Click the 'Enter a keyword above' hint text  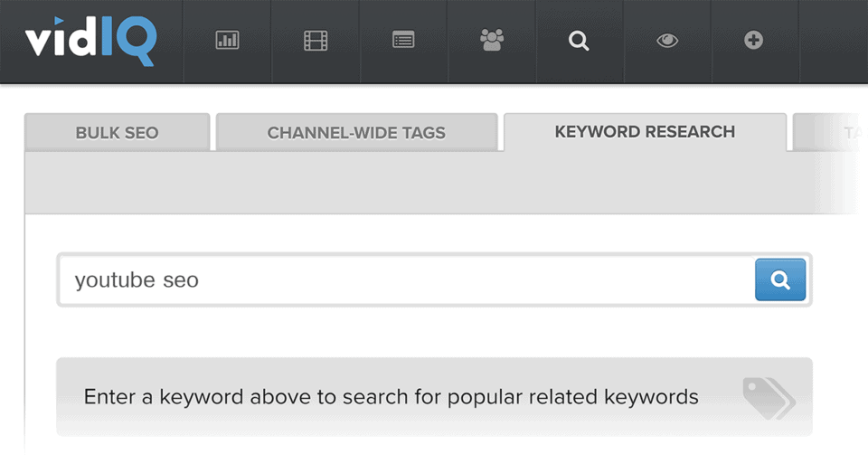(391, 397)
